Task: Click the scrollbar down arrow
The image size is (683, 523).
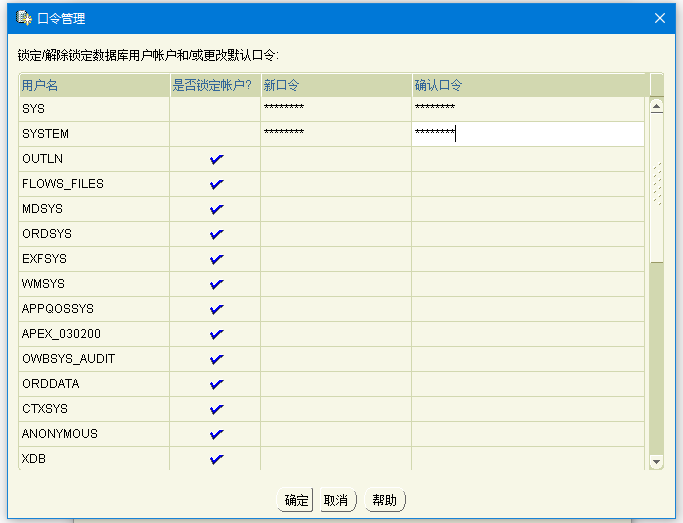Action: click(656, 461)
